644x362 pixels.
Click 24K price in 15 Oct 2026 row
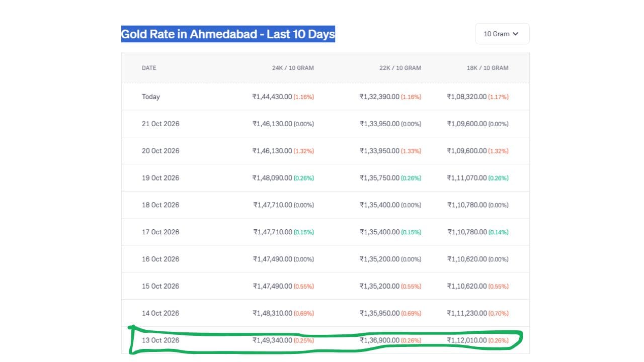click(272, 286)
